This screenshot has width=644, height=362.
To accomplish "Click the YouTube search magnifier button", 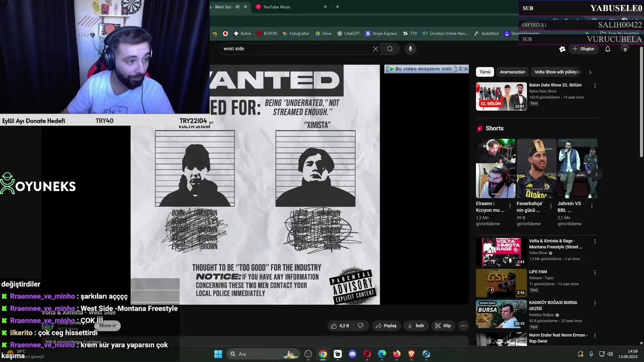I will click(x=390, y=49).
